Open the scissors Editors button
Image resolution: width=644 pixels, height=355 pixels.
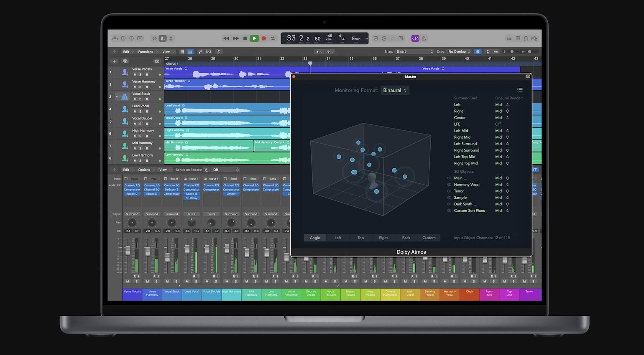pyautogui.click(x=171, y=38)
